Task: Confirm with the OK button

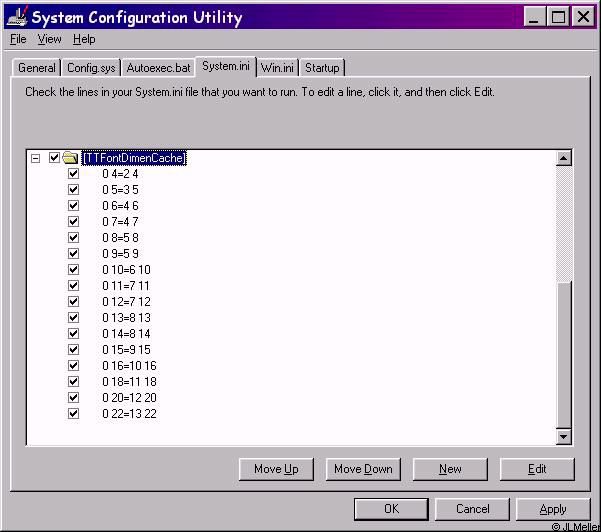Action: [391, 509]
